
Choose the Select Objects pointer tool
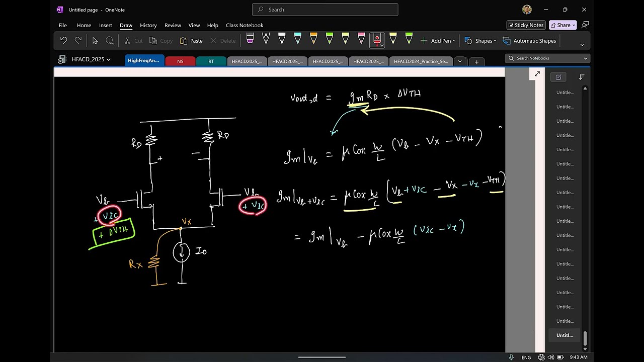coord(95,41)
